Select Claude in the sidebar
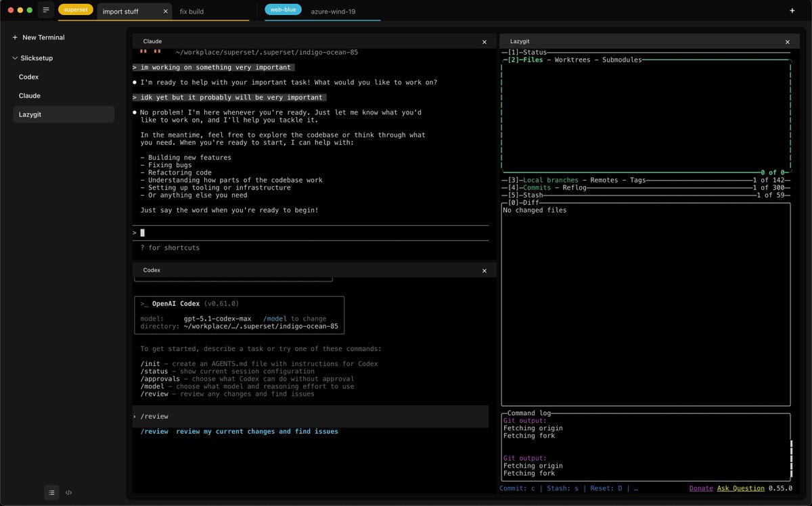 (x=64, y=96)
